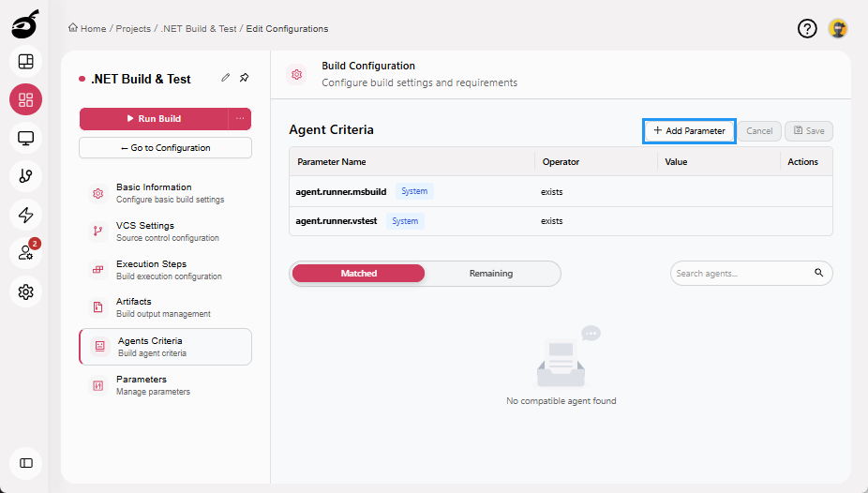This screenshot has height=493, width=868.
Task: Open the dashboard layout sidebar icon
Action: click(x=25, y=62)
